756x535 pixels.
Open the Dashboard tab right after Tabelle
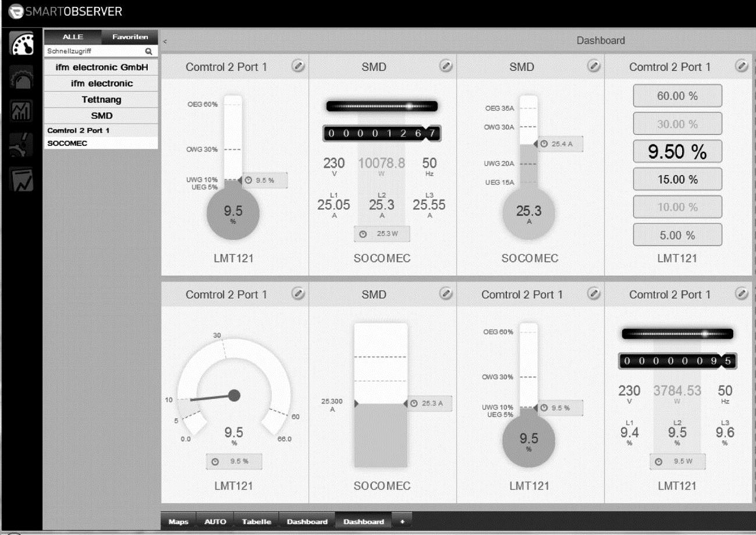307,522
